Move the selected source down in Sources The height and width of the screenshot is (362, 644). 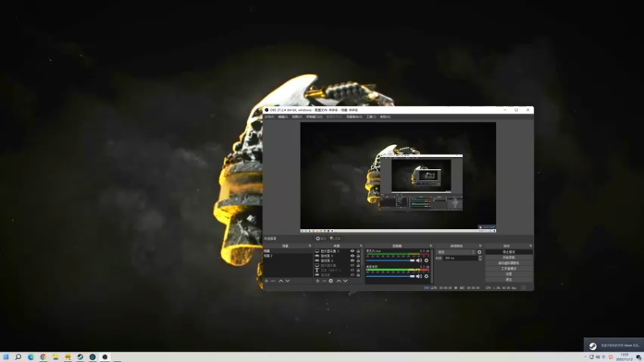(x=345, y=281)
